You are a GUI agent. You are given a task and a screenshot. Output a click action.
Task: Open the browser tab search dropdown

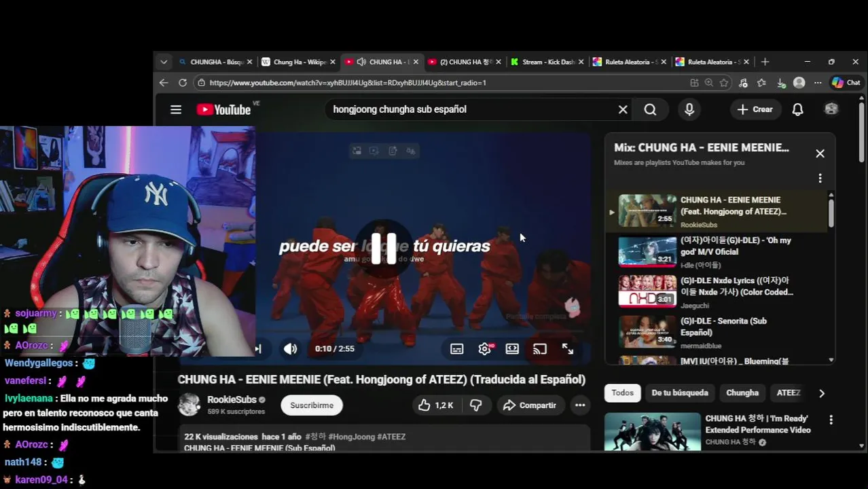pyautogui.click(x=164, y=62)
